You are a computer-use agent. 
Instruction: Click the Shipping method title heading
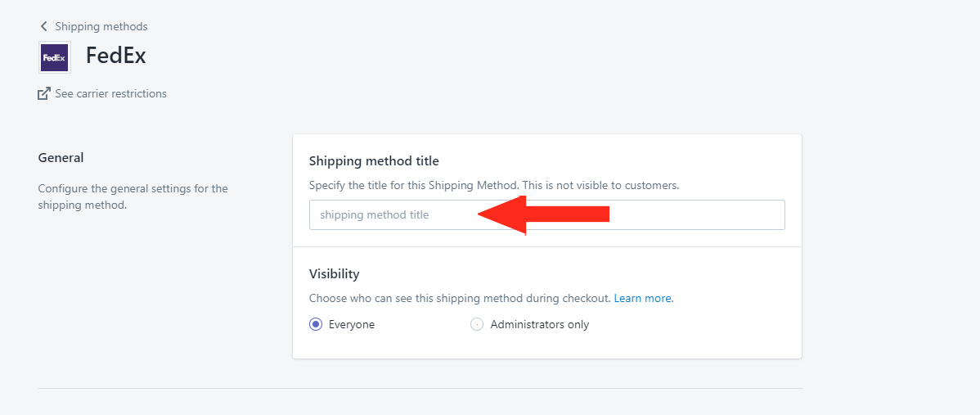click(x=374, y=161)
